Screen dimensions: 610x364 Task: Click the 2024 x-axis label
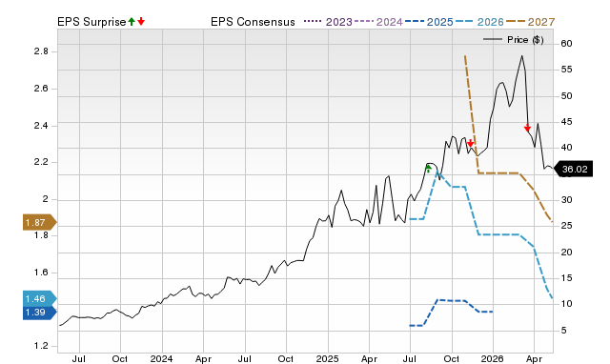click(x=161, y=358)
